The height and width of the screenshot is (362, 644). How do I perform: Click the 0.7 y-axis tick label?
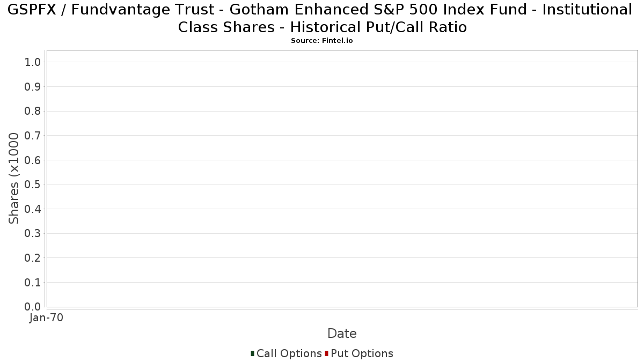(33, 136)
